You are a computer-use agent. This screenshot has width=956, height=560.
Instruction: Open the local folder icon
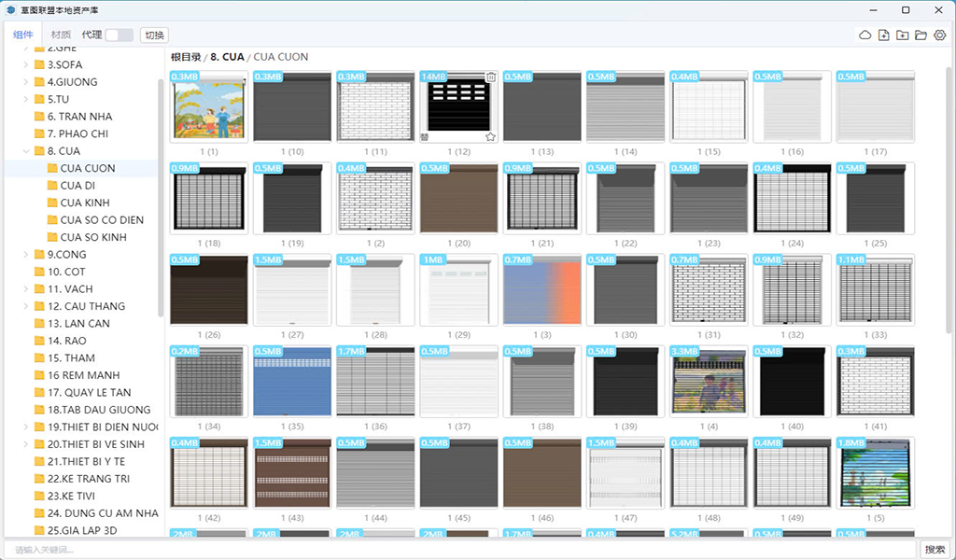click(x=921, y=35)
